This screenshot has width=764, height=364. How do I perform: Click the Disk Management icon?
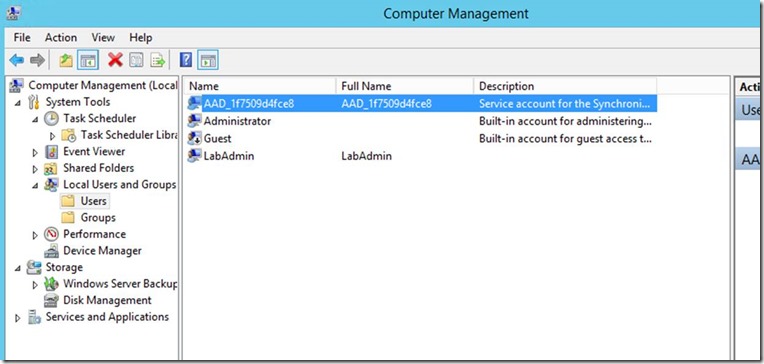coord(51,301)
